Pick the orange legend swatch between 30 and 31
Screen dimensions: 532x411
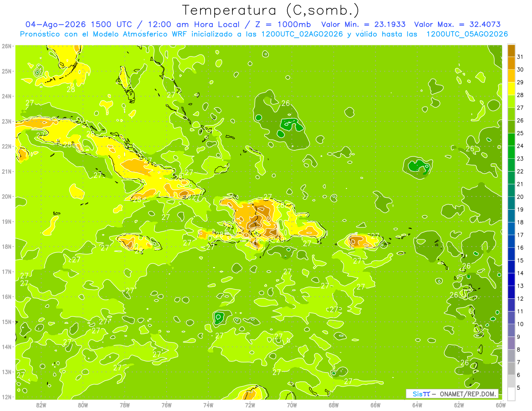click(x=511, y=63)
